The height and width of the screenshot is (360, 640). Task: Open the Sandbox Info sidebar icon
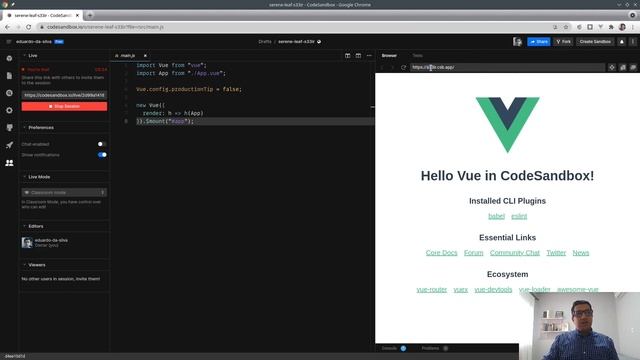9,58
